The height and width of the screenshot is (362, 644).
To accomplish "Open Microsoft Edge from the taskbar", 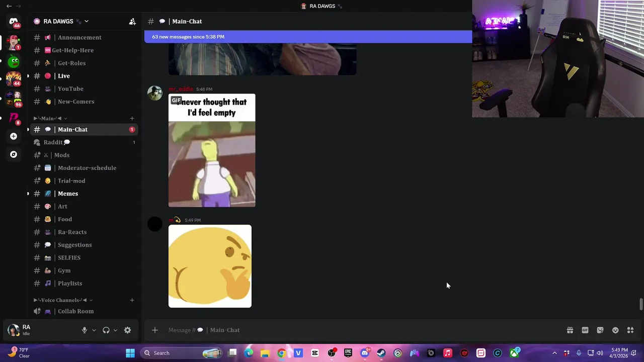I will point(249,353).
